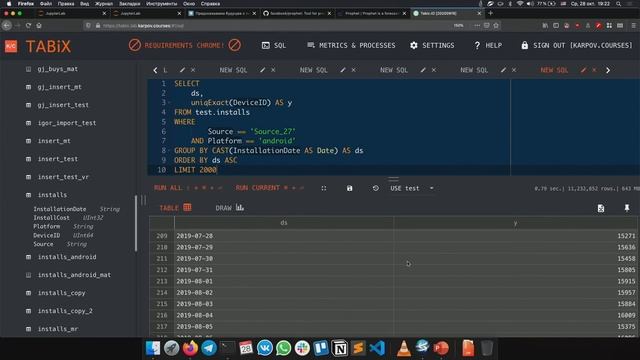Screen dimensions: 640x360
Task: Expand the installs_android table
Action: click(x=67, y=257)
